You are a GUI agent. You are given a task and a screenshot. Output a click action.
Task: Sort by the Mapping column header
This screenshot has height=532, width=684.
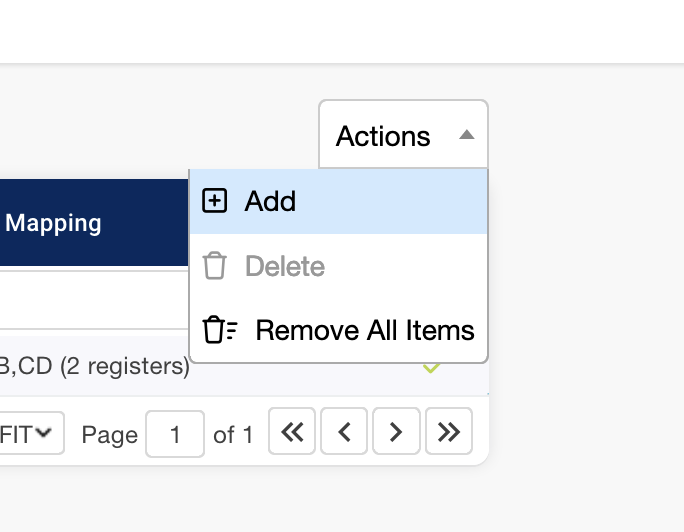(54, 223)
